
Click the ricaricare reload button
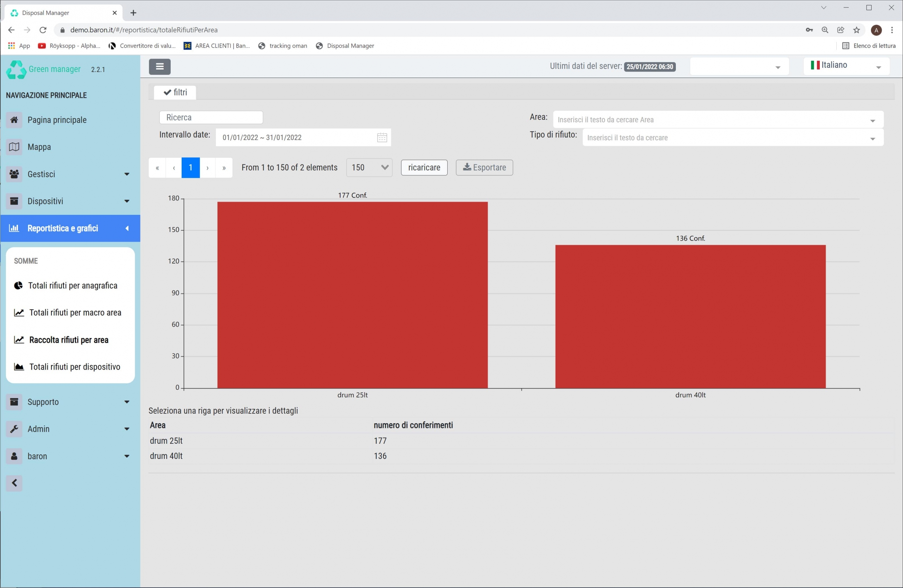pyautogui.click(x=424, y=168)
